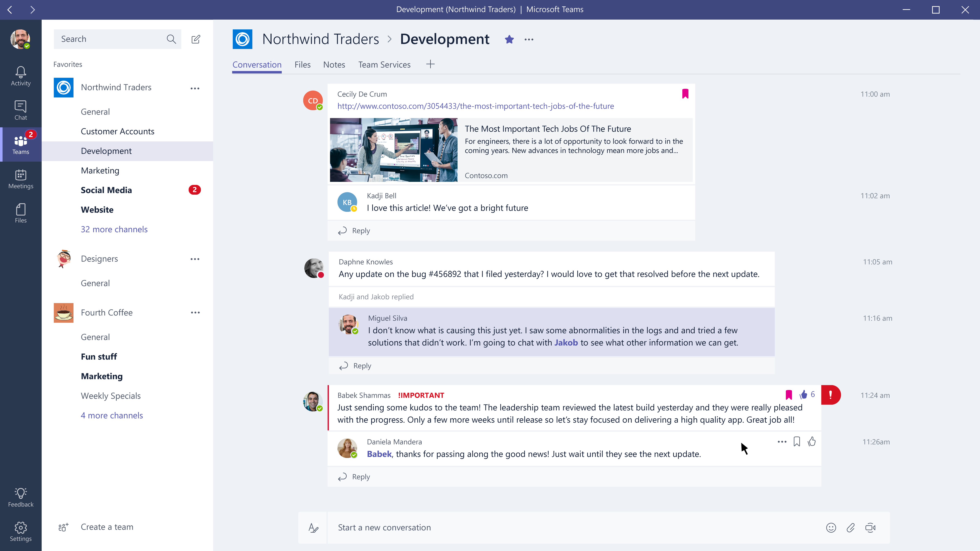Expand 32 more channels in Northwind Traders

click(114, 229)
